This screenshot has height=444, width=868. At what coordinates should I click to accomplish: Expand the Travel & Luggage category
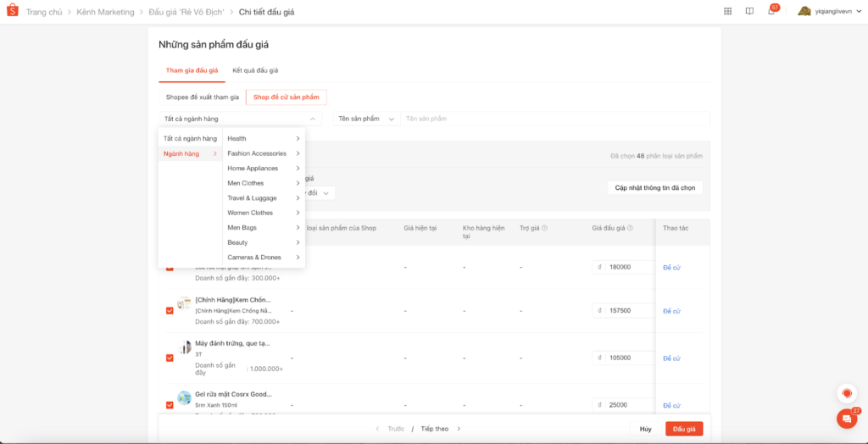tap(264, 197)
